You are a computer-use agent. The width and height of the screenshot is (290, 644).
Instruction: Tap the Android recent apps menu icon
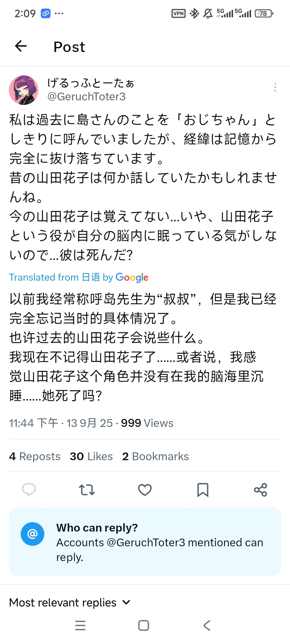tap(80, 625)
